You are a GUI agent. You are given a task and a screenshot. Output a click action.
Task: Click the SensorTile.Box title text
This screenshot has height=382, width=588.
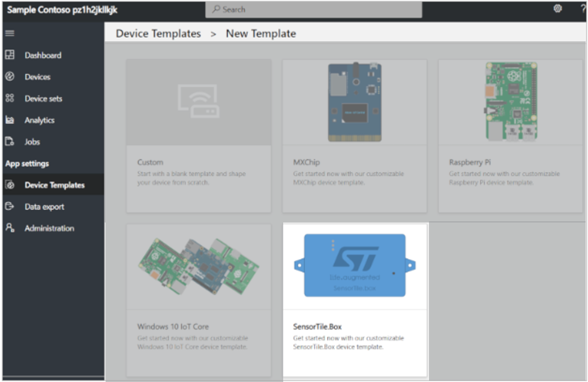coord(317,326)
